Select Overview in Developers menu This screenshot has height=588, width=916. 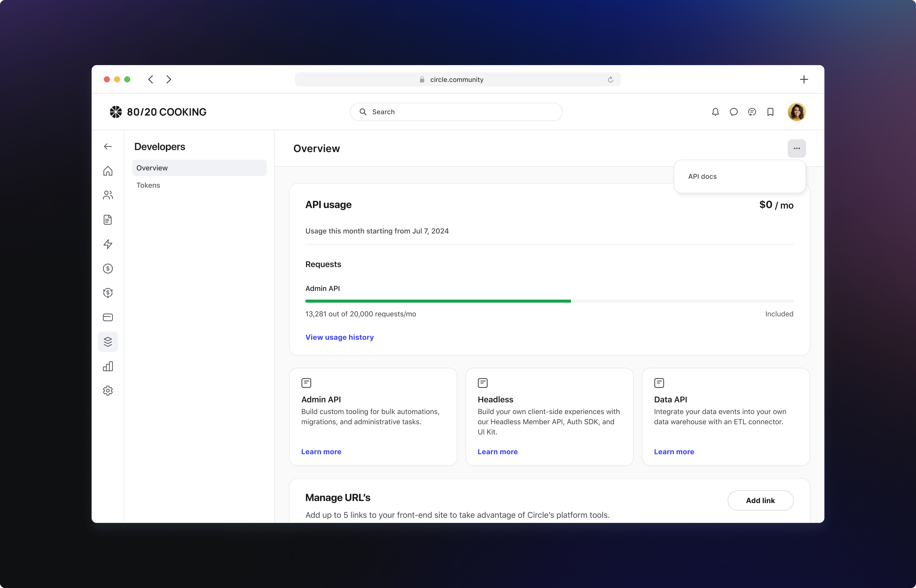click(x=199, y=168)
